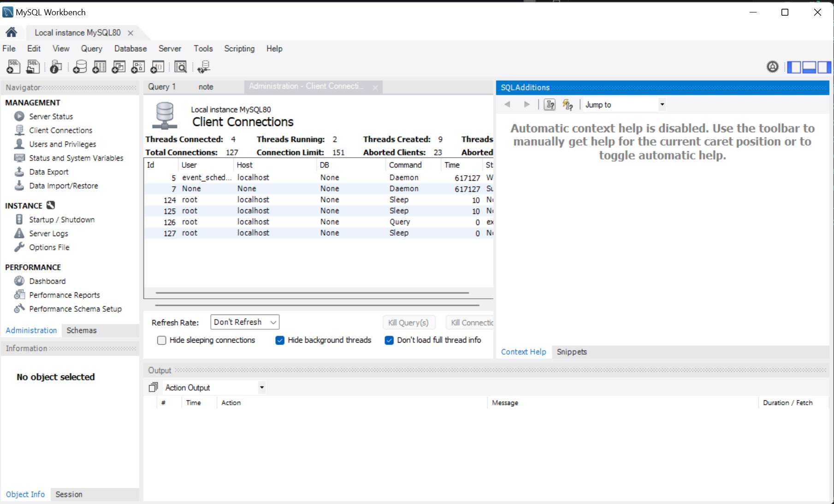Viewport: 834px width, 504px height.
Task: Check Hide sleeping connections
Action: (x=161, y=340)
